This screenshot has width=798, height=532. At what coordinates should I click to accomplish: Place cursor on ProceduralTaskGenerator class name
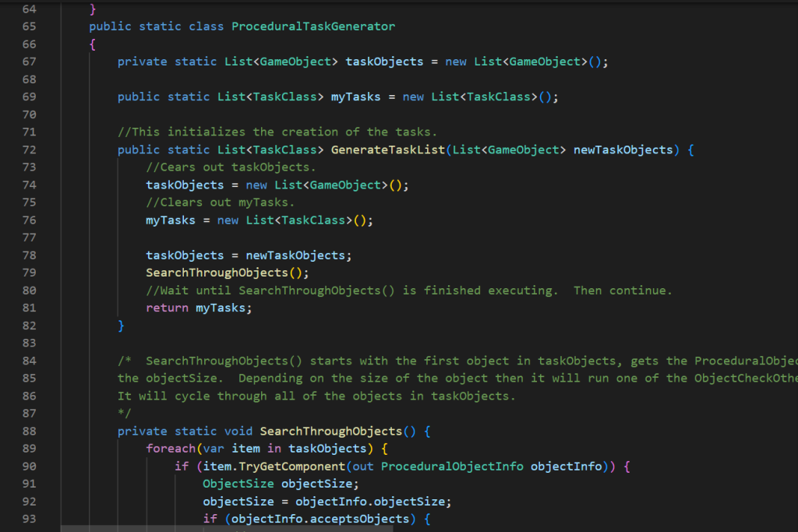[313, 26]
